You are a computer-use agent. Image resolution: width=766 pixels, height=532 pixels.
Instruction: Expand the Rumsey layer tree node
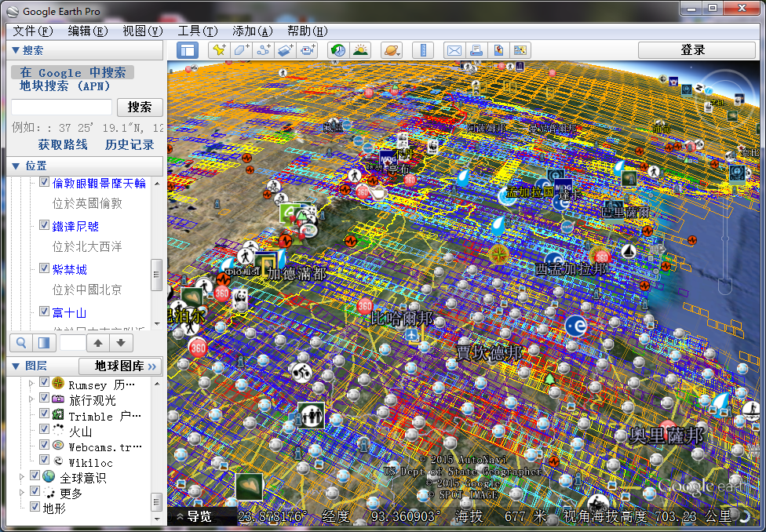pos(31,384)
